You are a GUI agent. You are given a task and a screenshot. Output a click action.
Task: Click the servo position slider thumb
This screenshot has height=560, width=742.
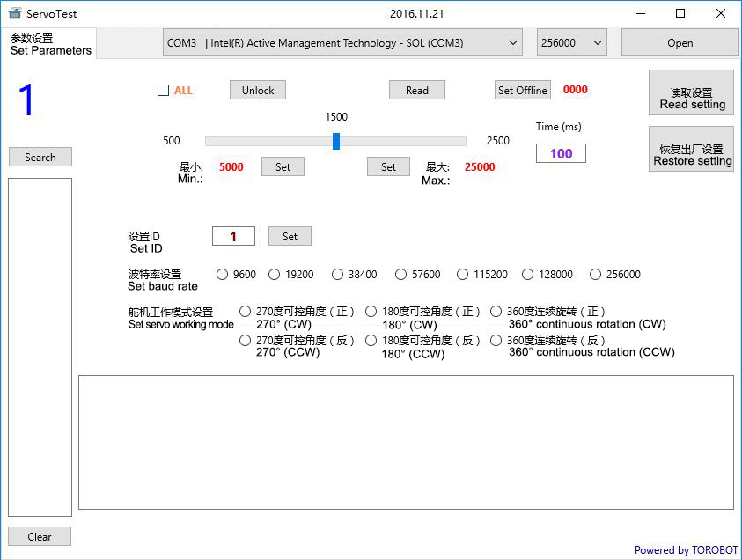(336, 141)
